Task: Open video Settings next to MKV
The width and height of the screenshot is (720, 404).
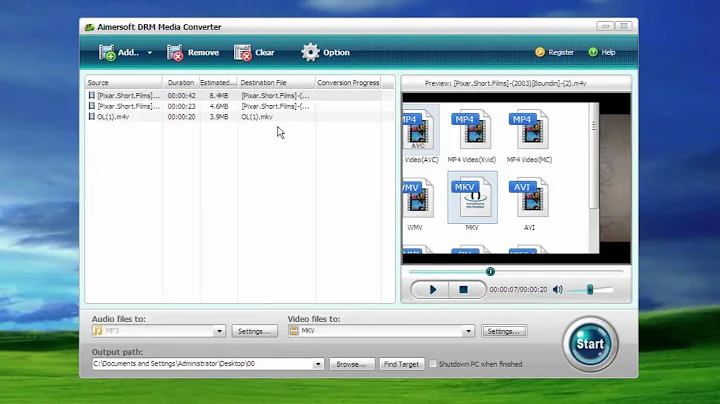Action: (x=504, y=331)
